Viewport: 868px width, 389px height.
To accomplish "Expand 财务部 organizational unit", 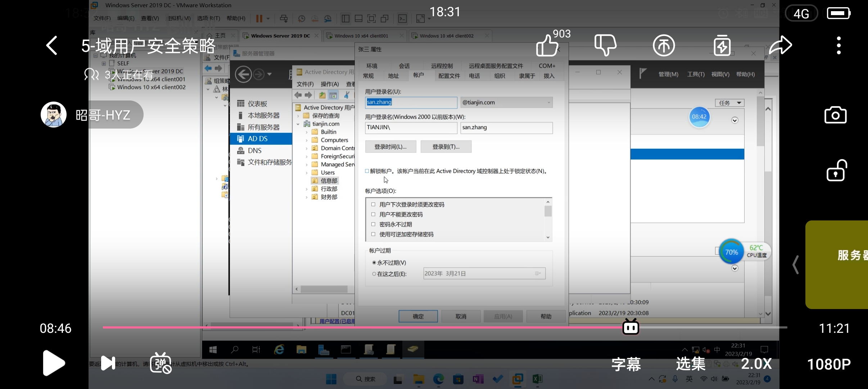I will coord(307,197).
